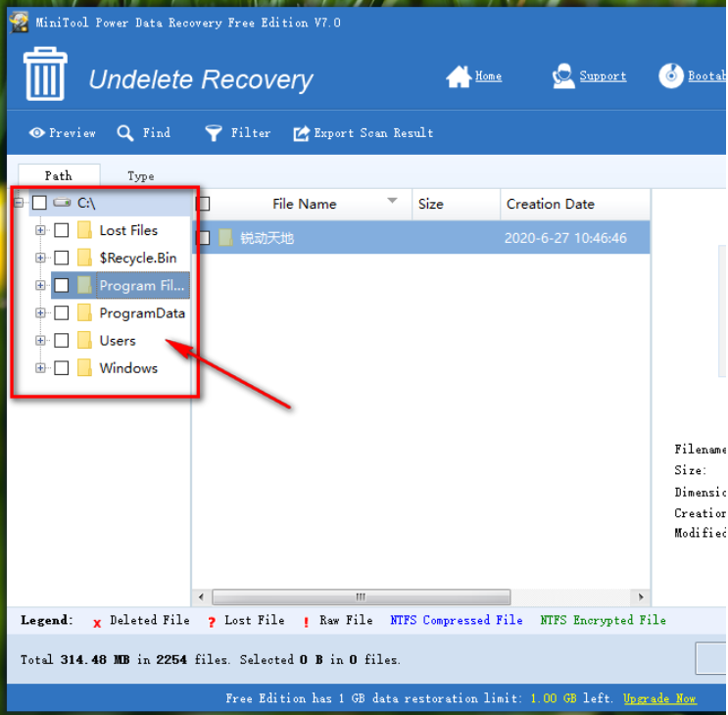The image size is (728, 715).
Task: Open the Support link
Action: (603, 76)
